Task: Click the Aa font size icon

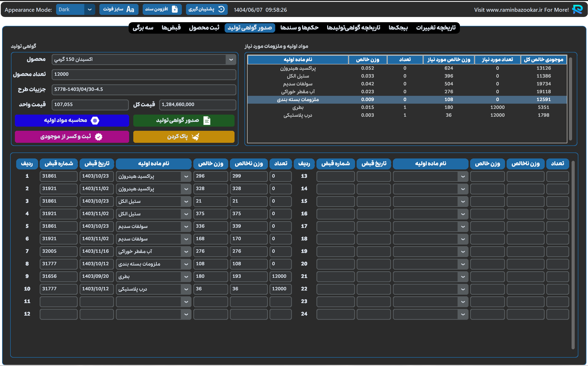Action: click(x=130, y=9)
